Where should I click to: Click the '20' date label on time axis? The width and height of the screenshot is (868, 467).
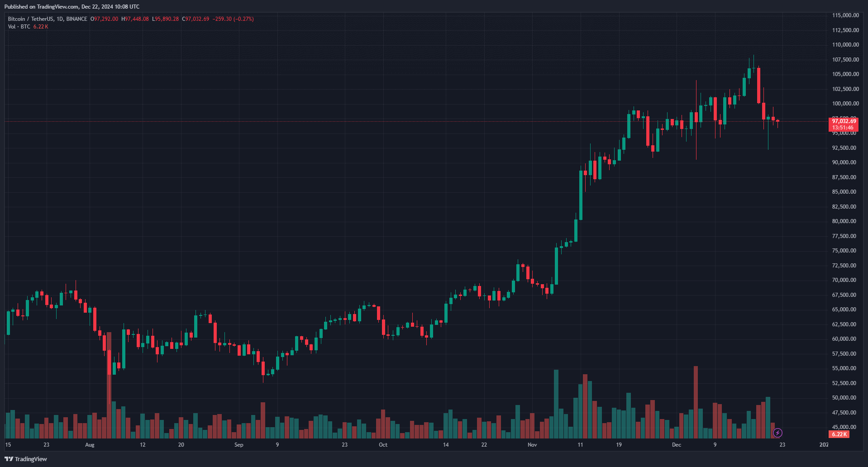tap(181, 445)
